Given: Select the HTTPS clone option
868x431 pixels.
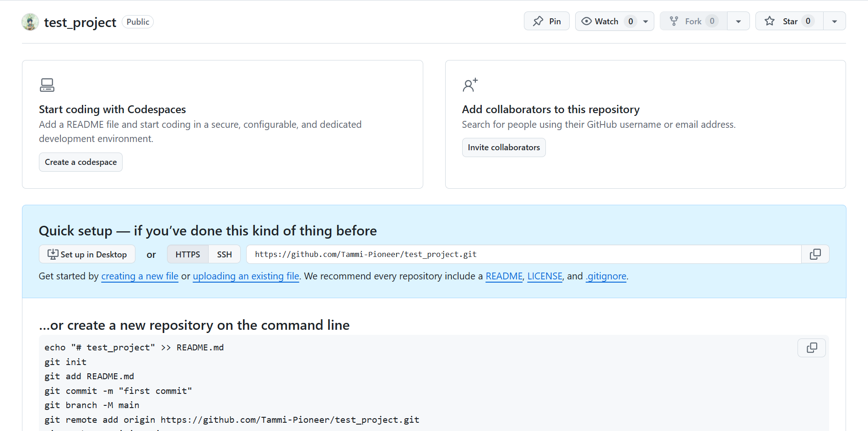Looking at the screenshot, I should [188, 254].
